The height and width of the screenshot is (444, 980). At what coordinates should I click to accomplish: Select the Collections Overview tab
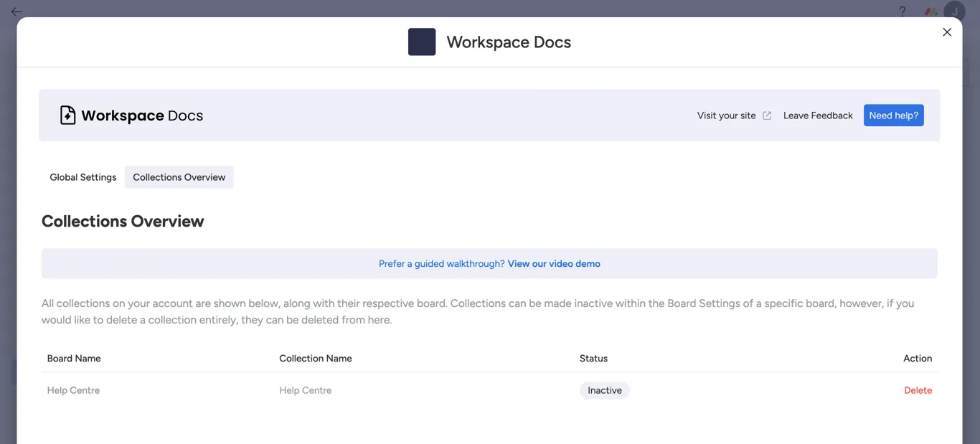(179, 177)
